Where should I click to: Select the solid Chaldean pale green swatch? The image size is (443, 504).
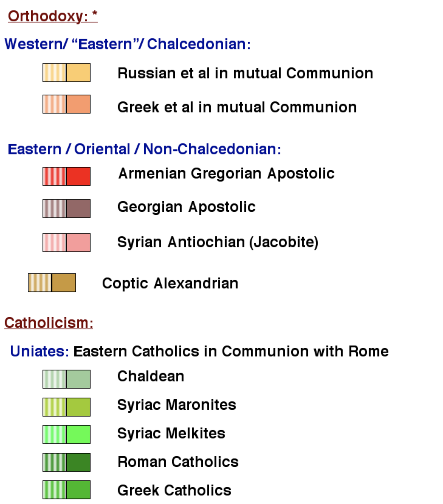[78, 379]
